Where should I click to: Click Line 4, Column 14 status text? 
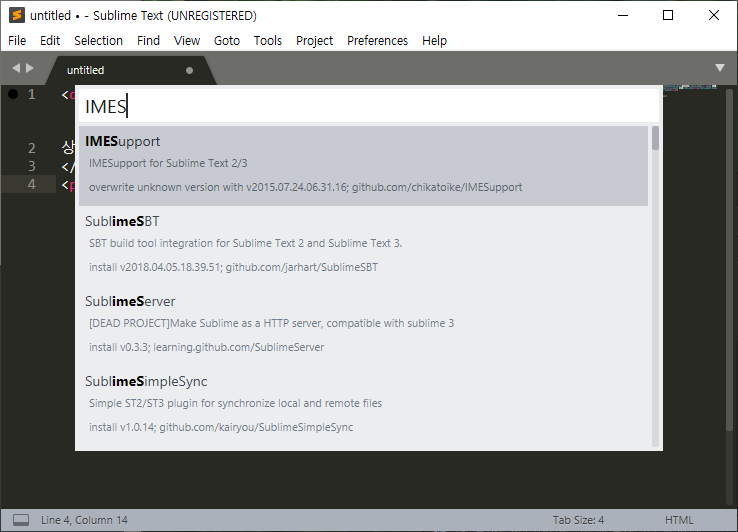click(x=84, y=520)
